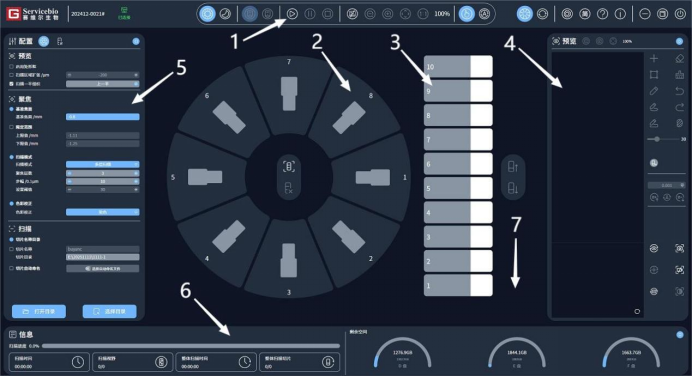Click the power shutdown icon

pos(680,14)
